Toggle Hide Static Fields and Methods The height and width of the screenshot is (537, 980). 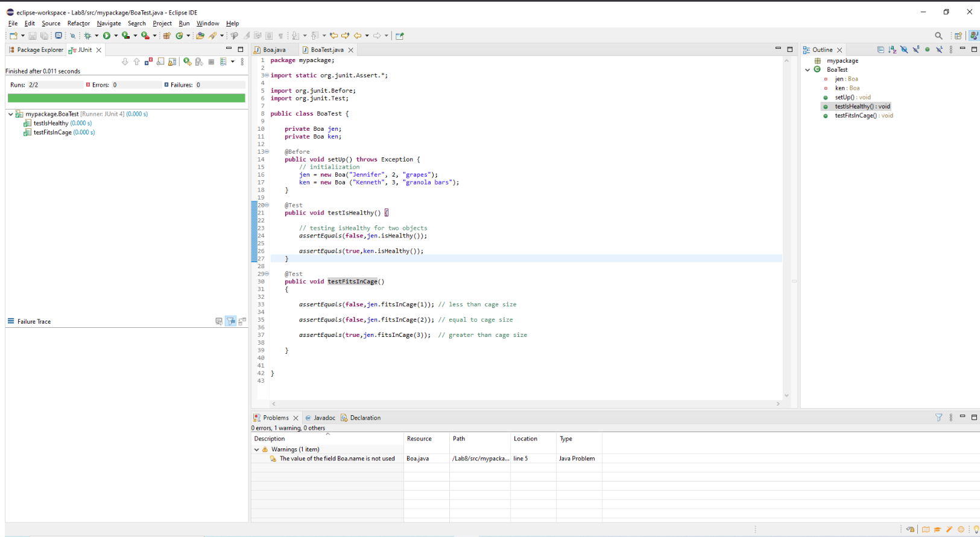(x=916, y=49)
